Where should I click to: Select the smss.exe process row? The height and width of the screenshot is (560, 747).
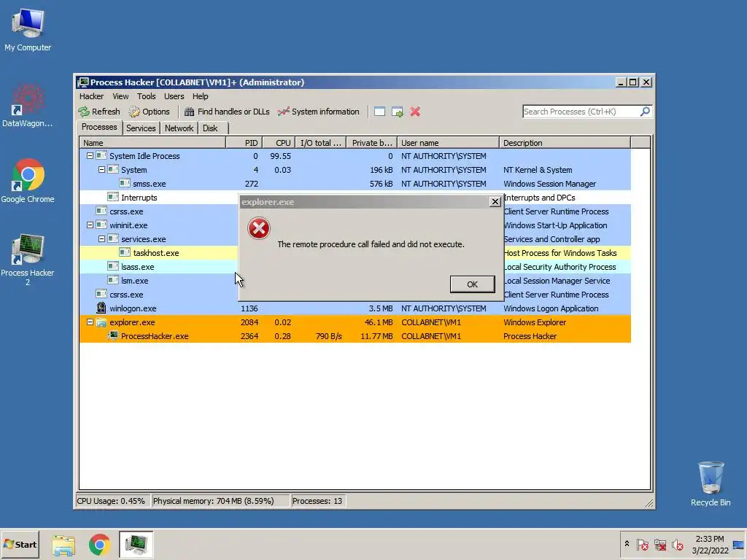click(x=355, y=183)
